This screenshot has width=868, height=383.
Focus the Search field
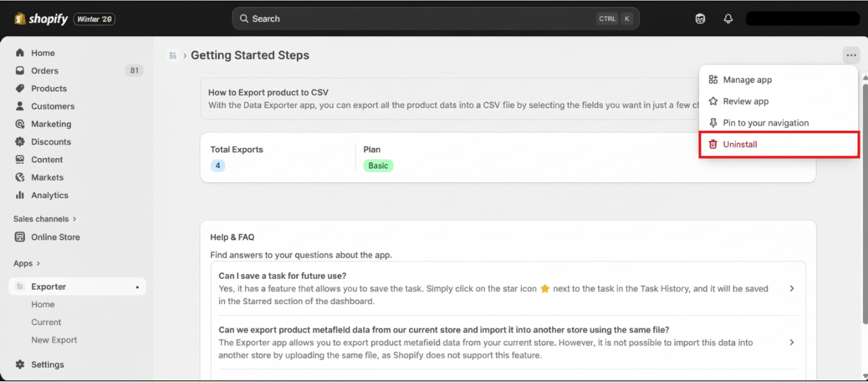point(436,19)
